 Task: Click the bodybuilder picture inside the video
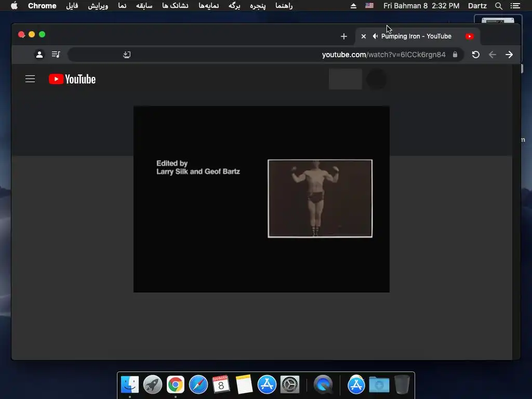pos(320,198)
